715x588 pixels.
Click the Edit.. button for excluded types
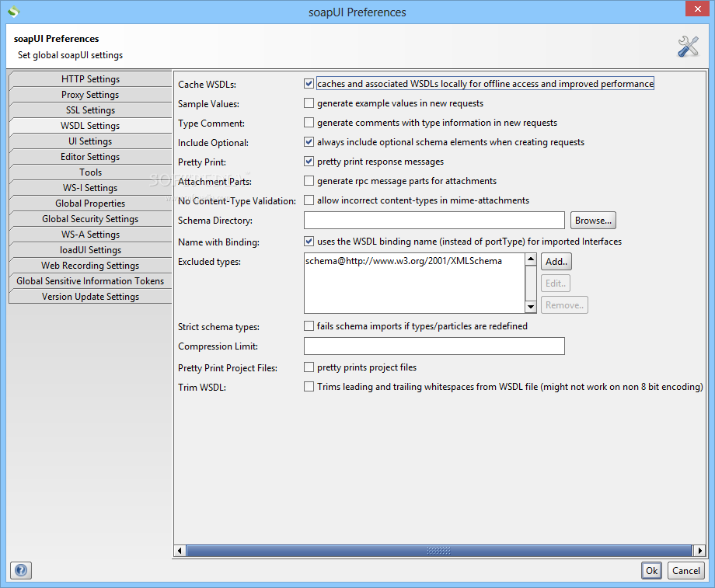coord(556,283)
